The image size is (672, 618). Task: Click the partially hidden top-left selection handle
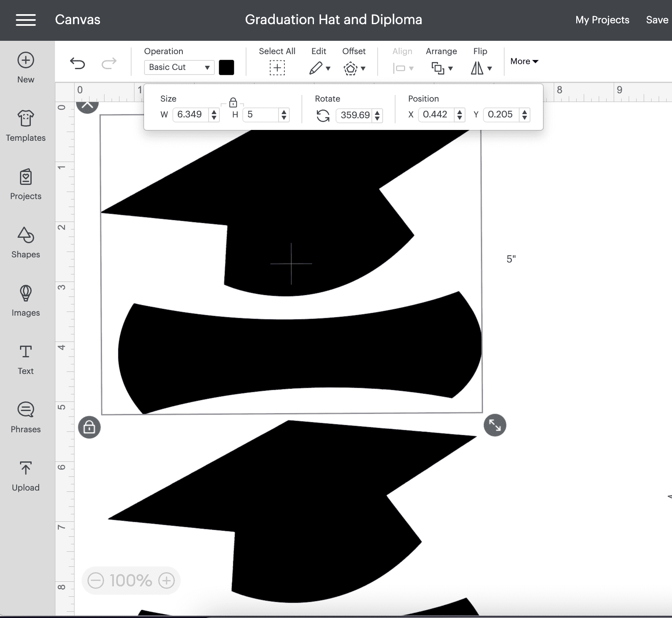pyautogui.click(x=87, y=107)
